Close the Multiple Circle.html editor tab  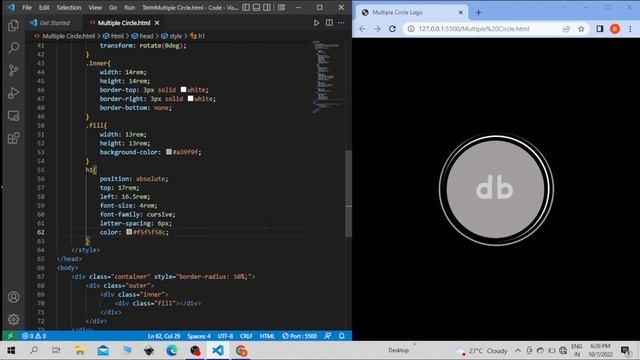(x=157, y=23)
